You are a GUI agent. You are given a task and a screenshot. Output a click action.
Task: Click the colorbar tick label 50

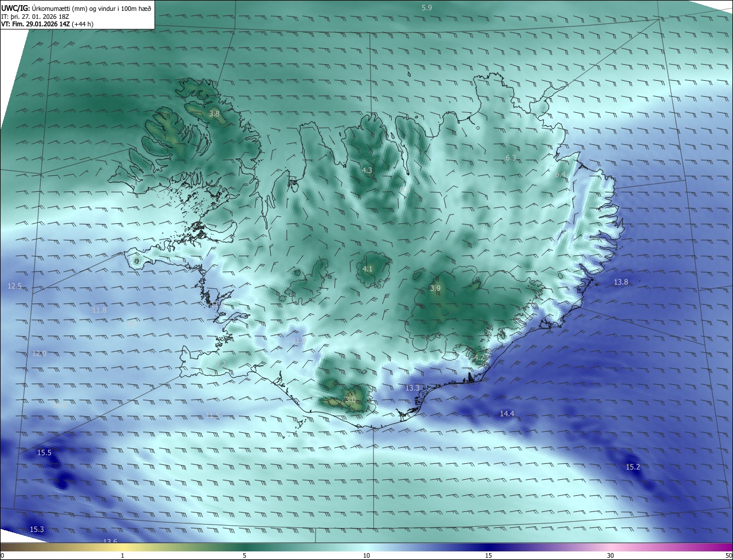point(728,555)
